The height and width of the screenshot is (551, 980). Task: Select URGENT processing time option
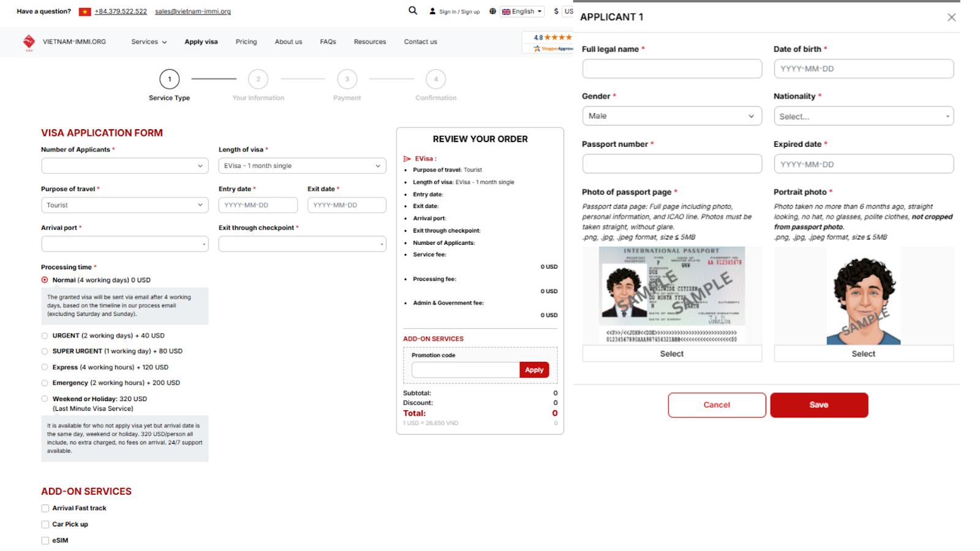(45, 335)
